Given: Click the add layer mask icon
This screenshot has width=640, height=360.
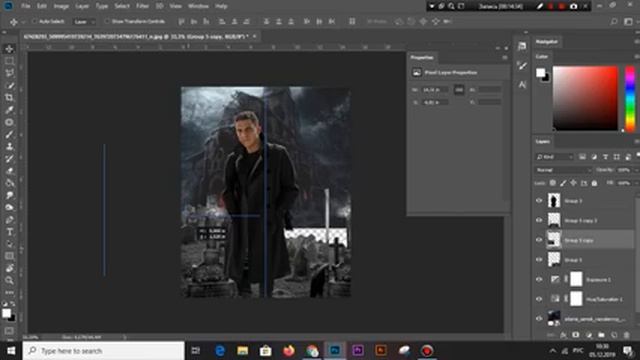Looking at the screenshot, I should click(x=576, y=335).
